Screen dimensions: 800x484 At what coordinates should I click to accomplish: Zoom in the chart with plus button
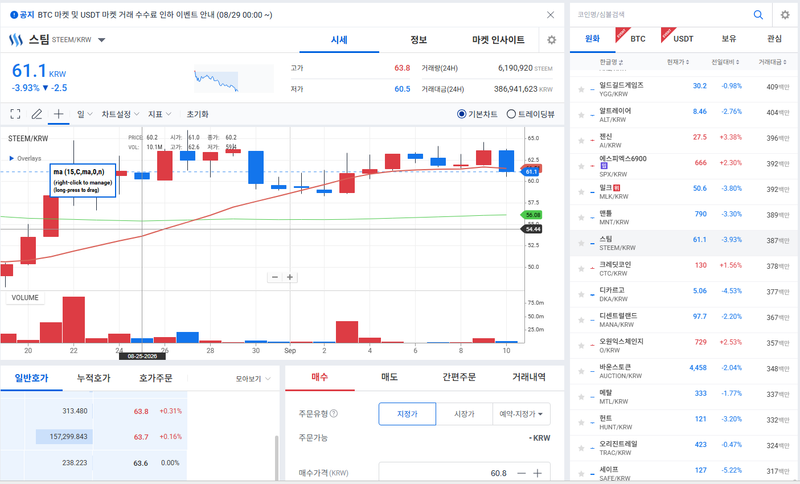pos(290,277)
